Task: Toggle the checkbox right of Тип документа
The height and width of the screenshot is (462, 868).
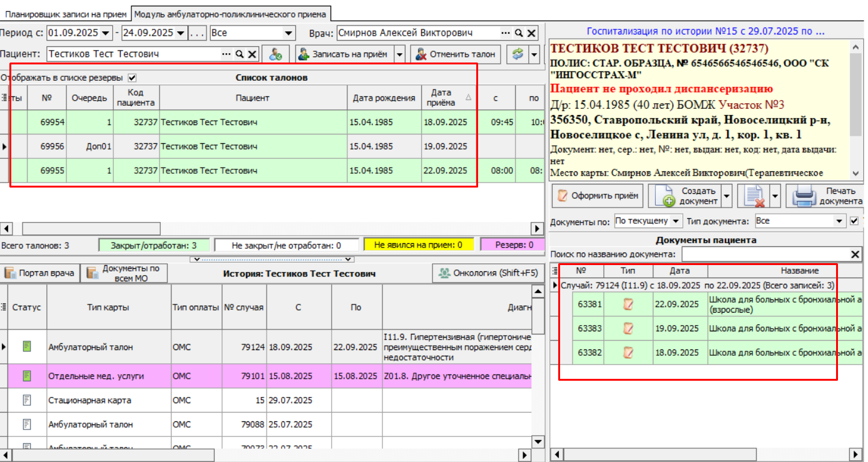Action: [855, 221]
